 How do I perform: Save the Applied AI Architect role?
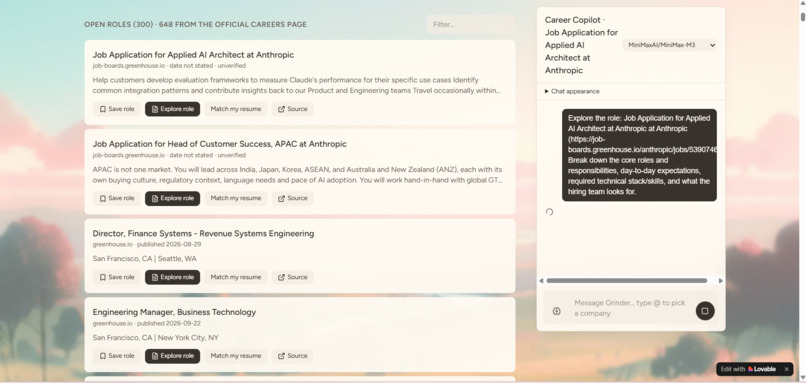pyautogui.click(x=117, y=109)
